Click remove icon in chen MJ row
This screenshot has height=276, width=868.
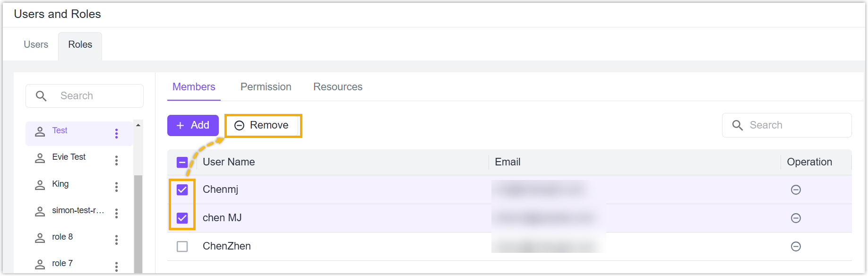point(796,218)
